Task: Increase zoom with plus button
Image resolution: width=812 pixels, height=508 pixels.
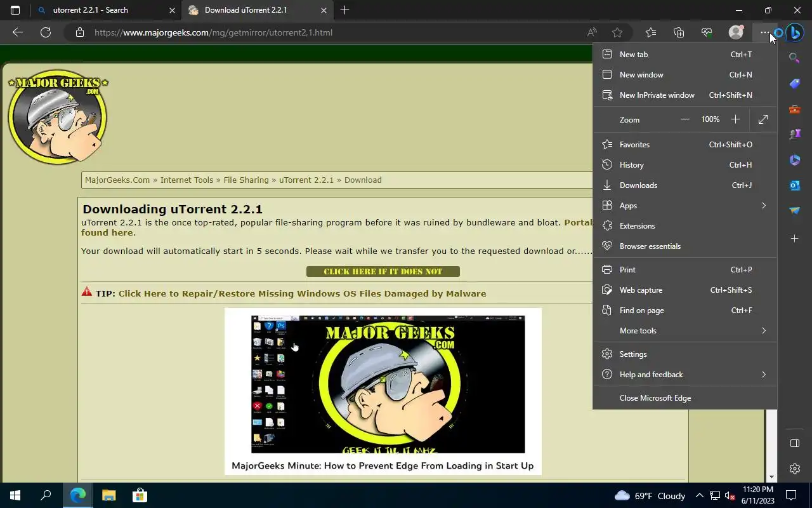Action: coord(735,119)
